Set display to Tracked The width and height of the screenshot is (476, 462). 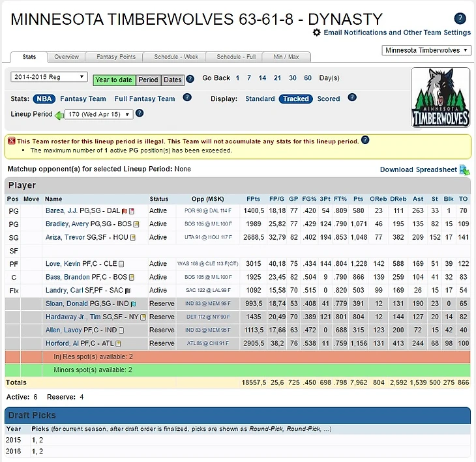click(295, 99)
